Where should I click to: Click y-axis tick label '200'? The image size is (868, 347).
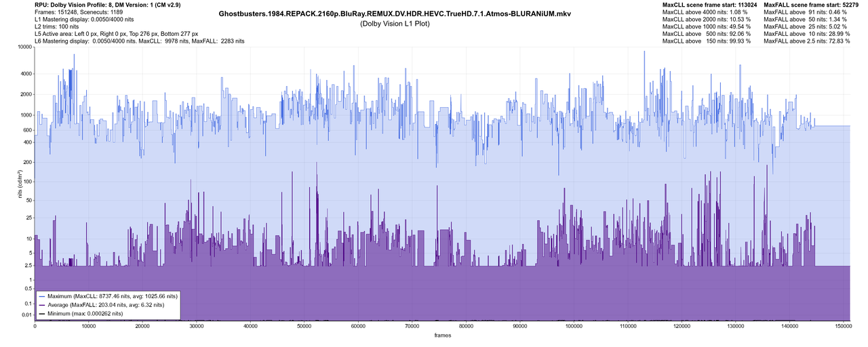27,163
